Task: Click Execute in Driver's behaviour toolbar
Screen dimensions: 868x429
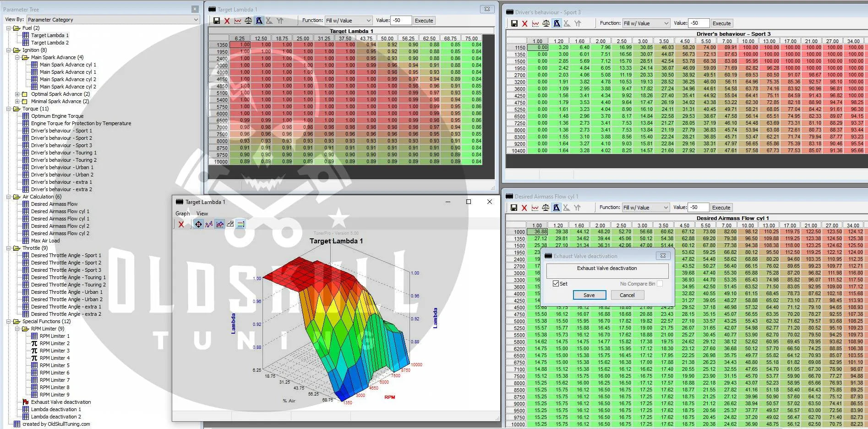Action: point(721,23)
